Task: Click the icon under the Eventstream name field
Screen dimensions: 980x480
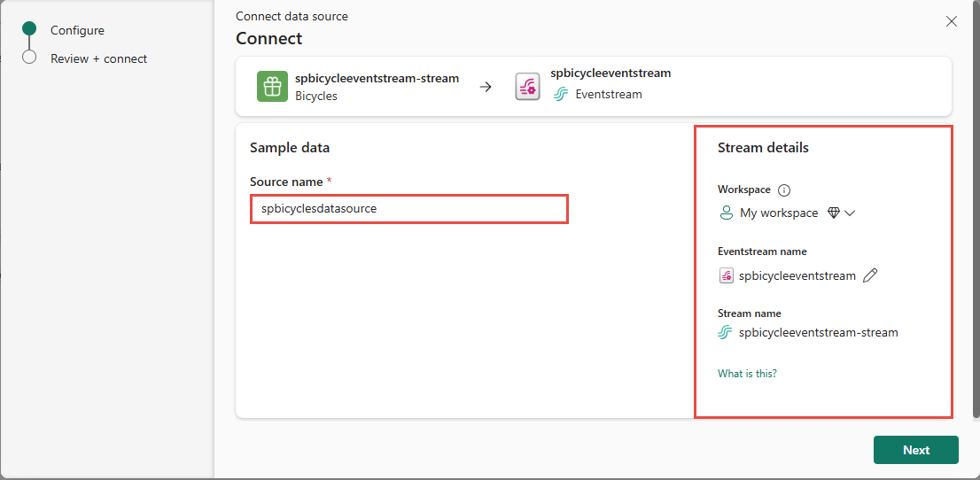Action: click(x=727, y=275)
